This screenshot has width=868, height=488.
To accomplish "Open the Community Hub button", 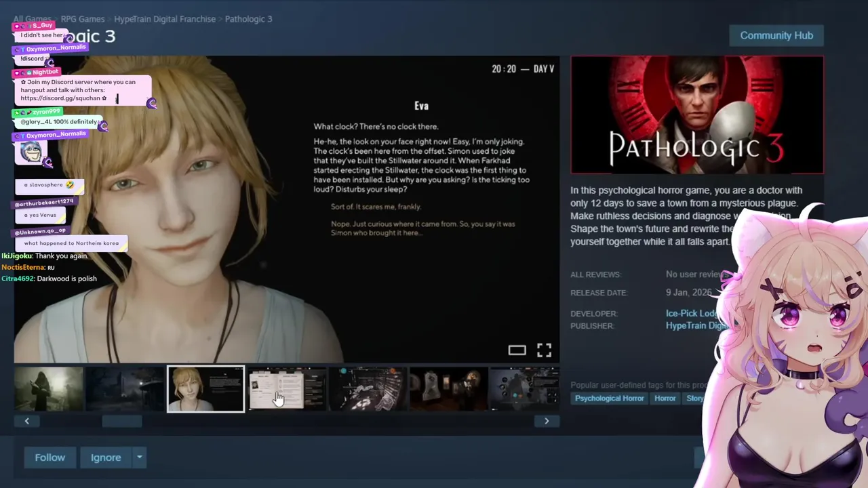I will 776,35.
